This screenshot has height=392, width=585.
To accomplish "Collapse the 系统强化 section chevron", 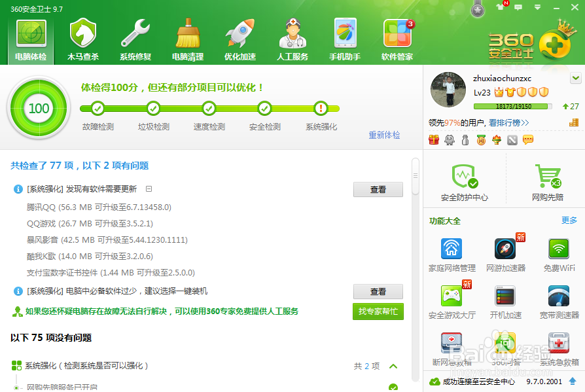I will click(x=393, y=366).
